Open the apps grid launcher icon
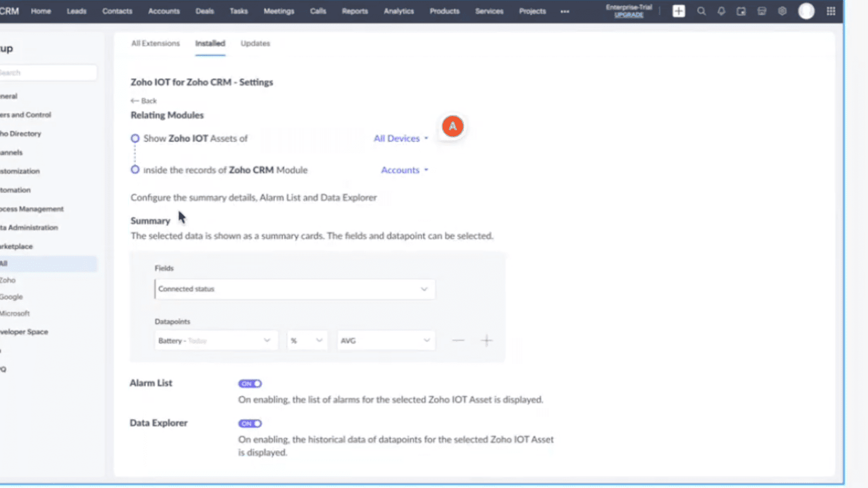 coord(831,11)
